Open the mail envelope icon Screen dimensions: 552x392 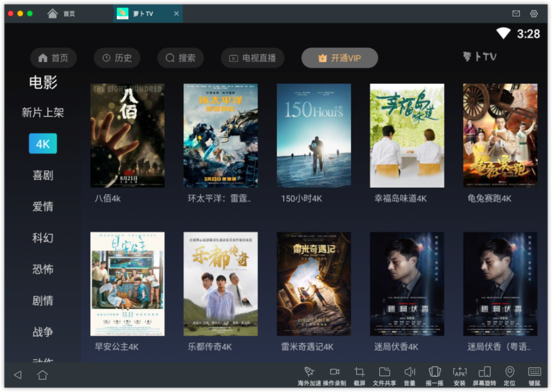[x=516, y=13]
